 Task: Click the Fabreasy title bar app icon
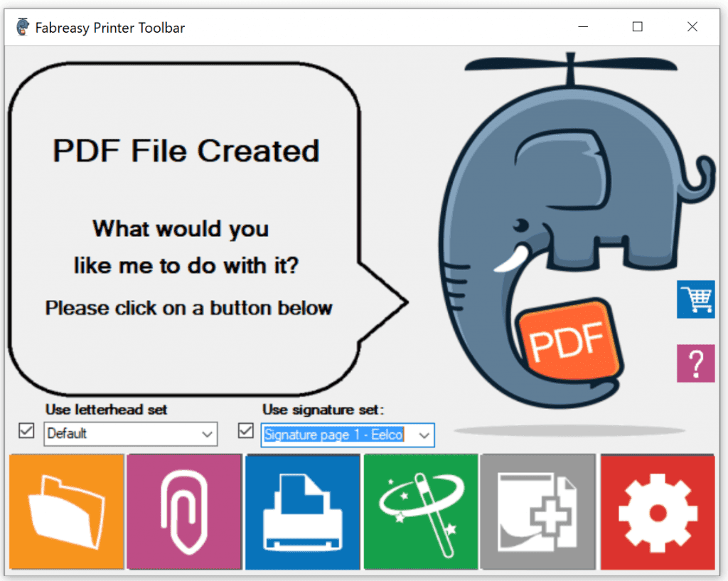pos(23,28)
